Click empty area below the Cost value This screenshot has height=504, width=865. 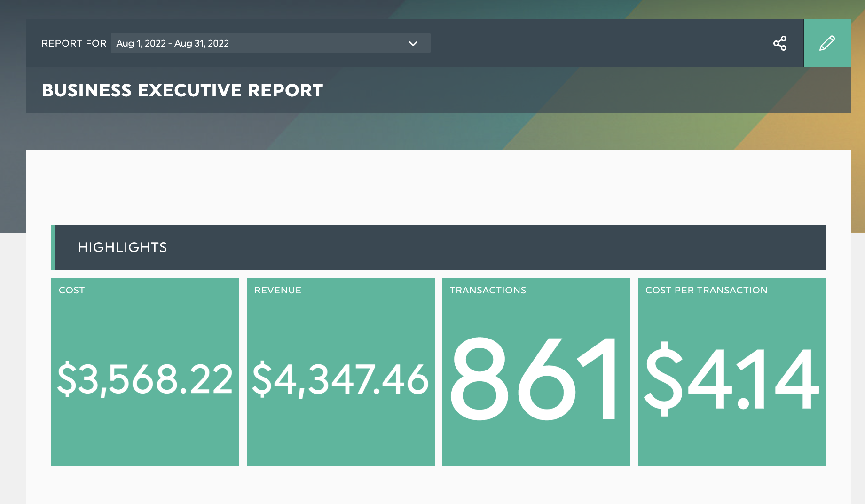145,437
